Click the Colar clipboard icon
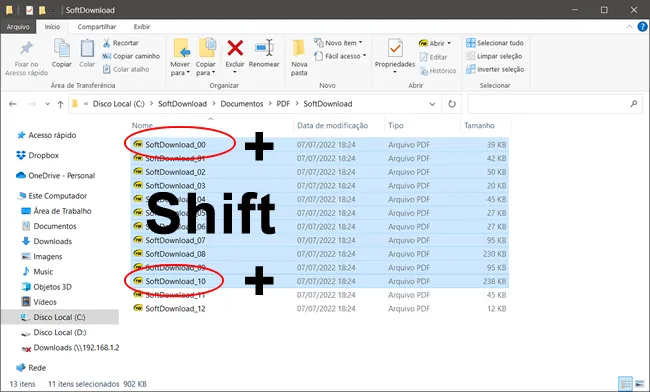 pyautogui.click(x=87, y=49)
